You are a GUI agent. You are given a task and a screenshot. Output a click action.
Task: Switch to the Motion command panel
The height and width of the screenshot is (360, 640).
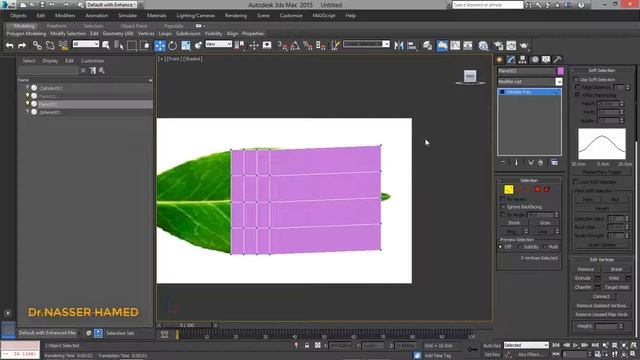535,60
